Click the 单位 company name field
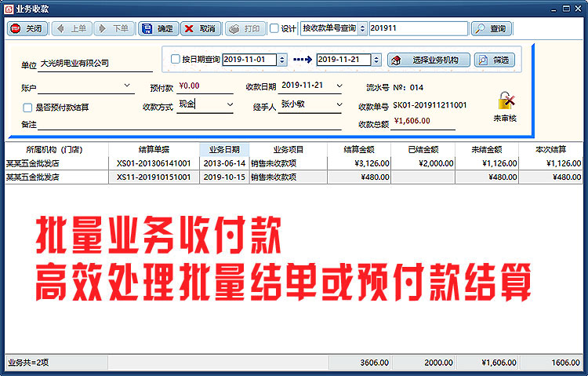588x376 pixels. pos(95,64)
